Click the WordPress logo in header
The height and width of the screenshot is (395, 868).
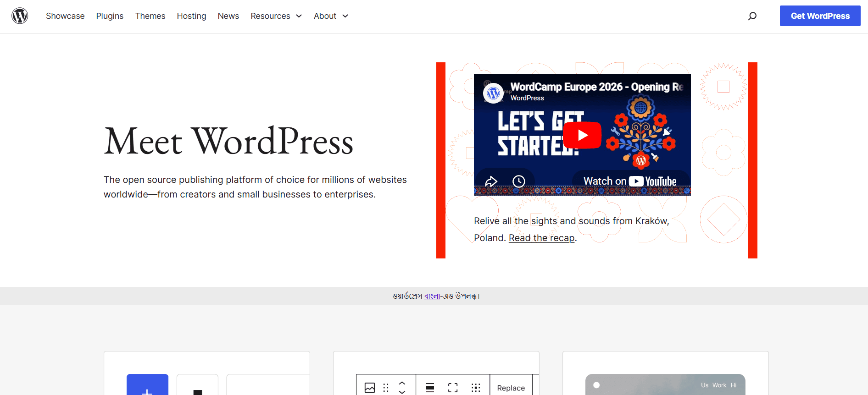click(x=20, y=16)
